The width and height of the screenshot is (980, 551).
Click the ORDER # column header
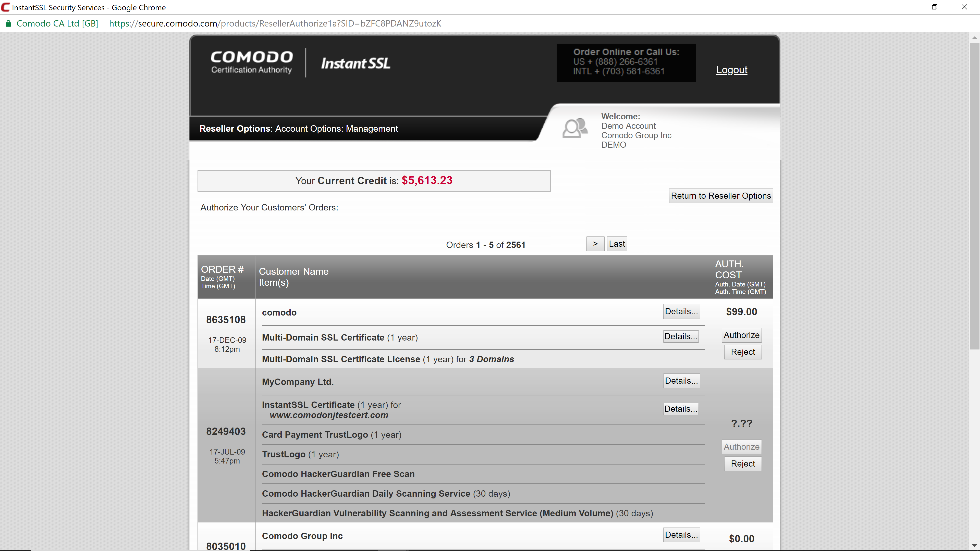click(222, 269)
